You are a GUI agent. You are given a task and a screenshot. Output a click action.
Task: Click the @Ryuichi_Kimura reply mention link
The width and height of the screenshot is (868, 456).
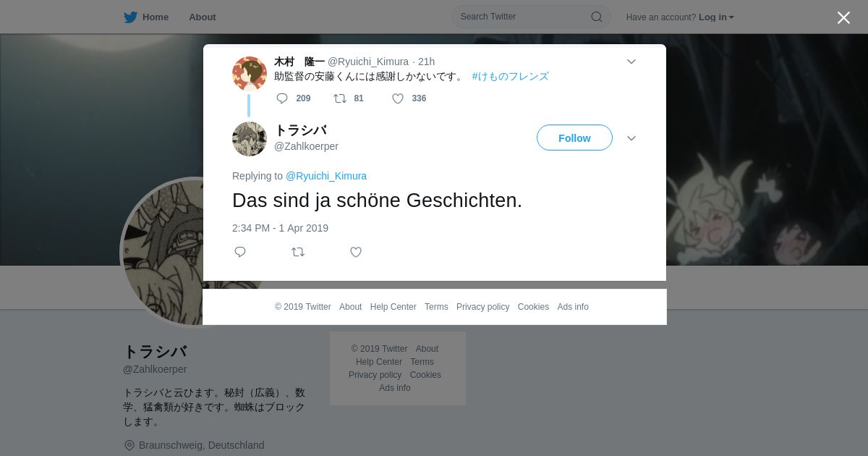326,176
